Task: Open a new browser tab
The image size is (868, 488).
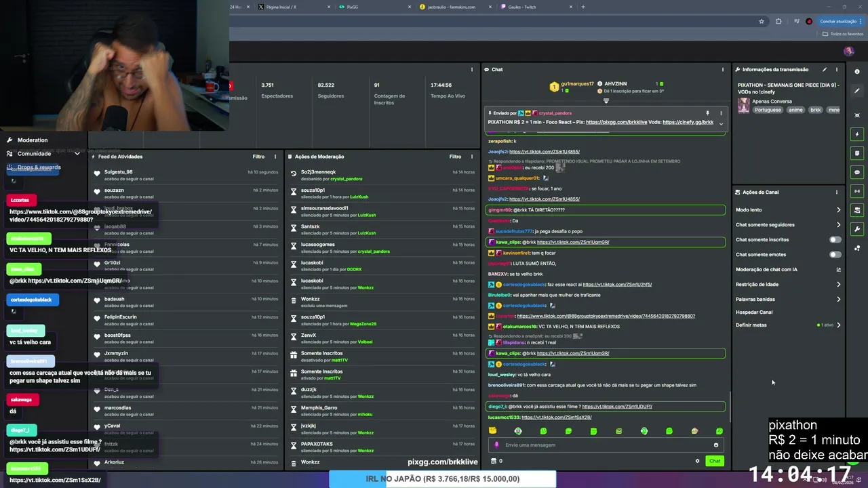Action: tap(583, 7)
